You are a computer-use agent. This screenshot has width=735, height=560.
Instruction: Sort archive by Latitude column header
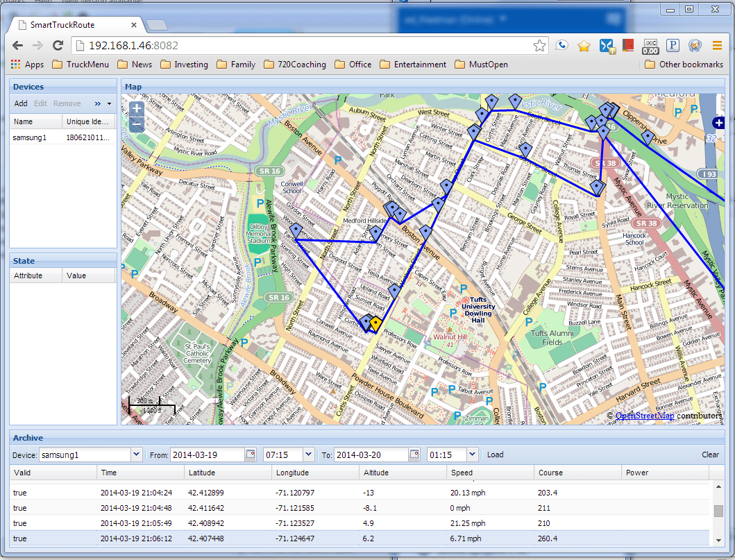click(x=228, y=473)
